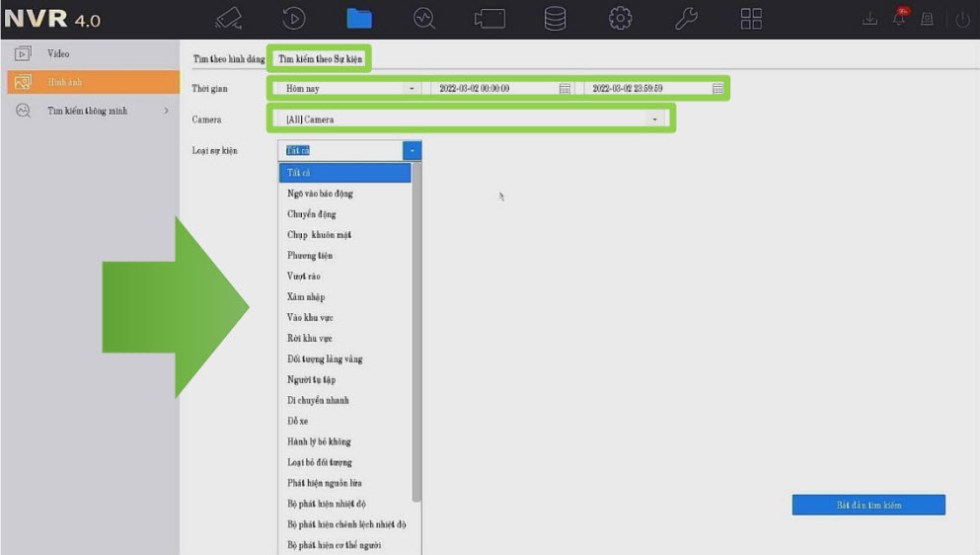Screen dimensions: 980x555
Task: Open the storage database icon
Action: click(x=556, y=19)
